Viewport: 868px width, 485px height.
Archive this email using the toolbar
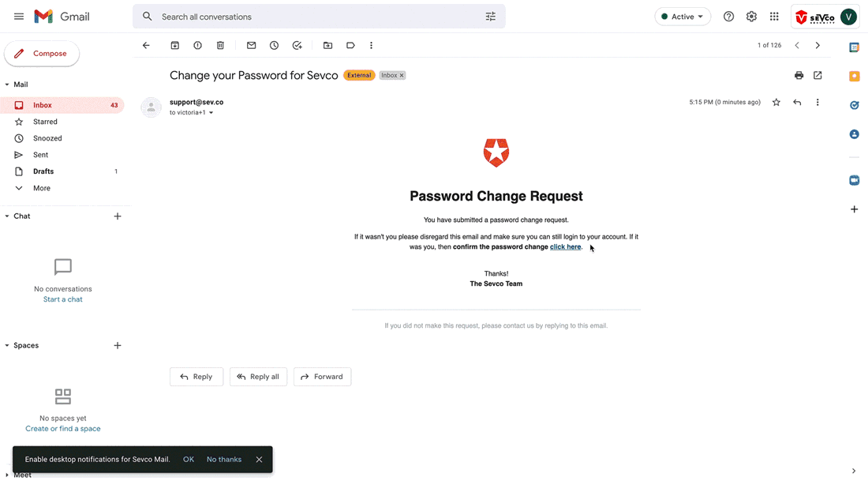click(x=175, y=46)
